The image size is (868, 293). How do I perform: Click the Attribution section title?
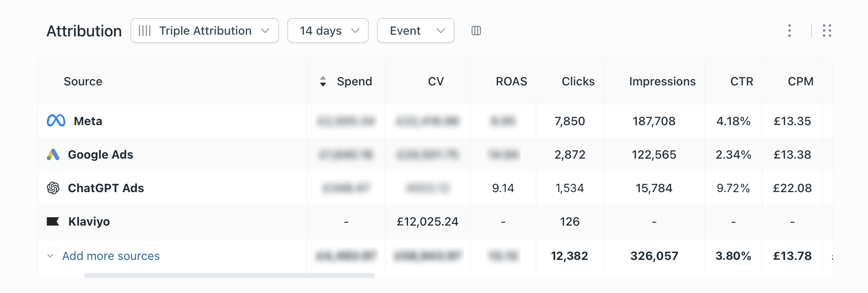point(84,31)
